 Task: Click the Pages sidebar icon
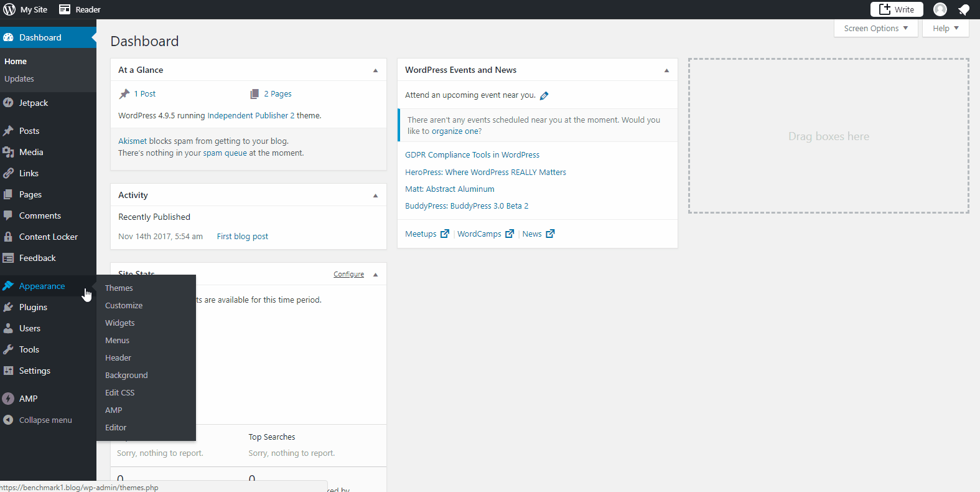8,194
